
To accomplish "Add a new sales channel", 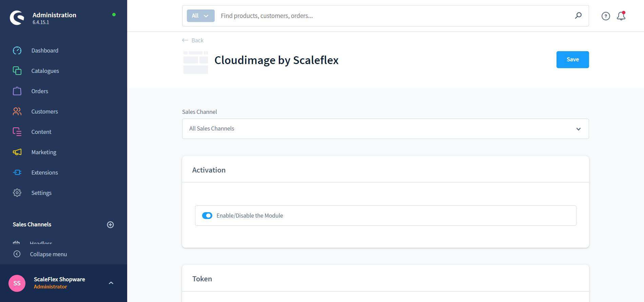I will (110, 225).
